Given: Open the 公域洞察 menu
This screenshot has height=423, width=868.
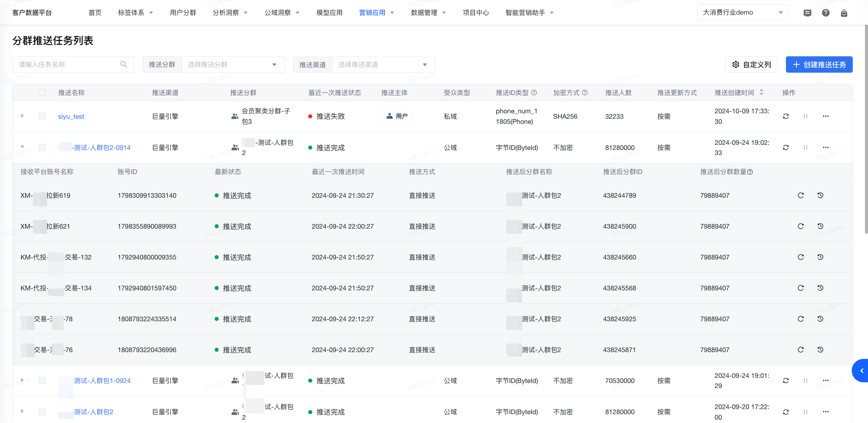Looking at the screenshot, I should [282, 13].
